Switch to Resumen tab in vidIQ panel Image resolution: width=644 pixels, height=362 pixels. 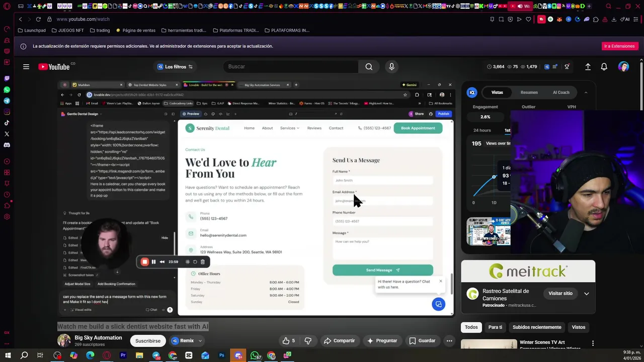pyautogui.click(x=529, y=93)
